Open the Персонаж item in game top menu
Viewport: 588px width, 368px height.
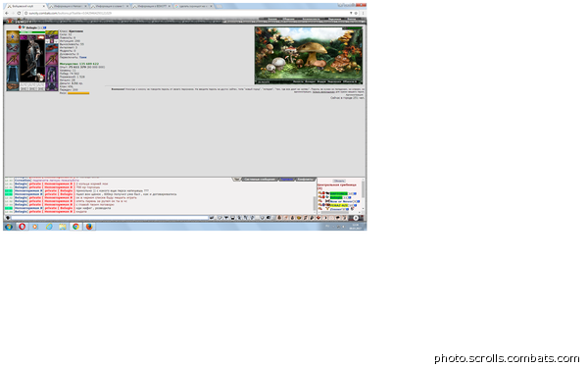(x=334, y=19)
